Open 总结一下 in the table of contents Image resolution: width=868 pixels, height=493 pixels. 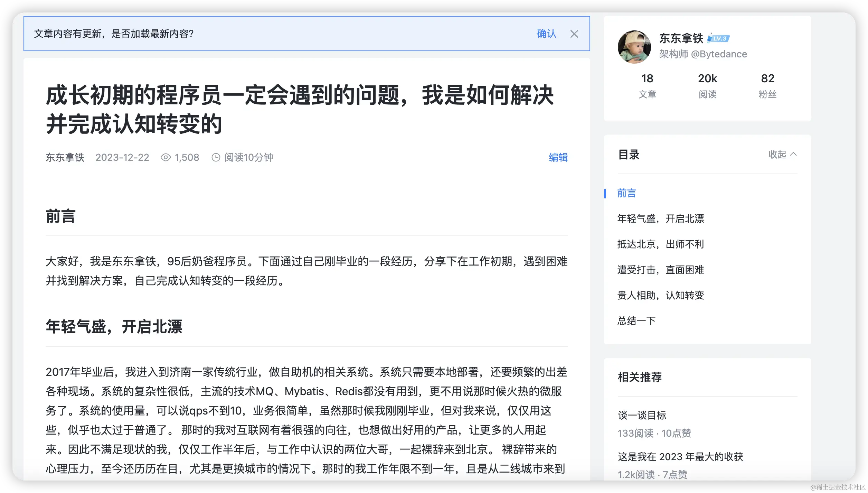tap(636, 321)
